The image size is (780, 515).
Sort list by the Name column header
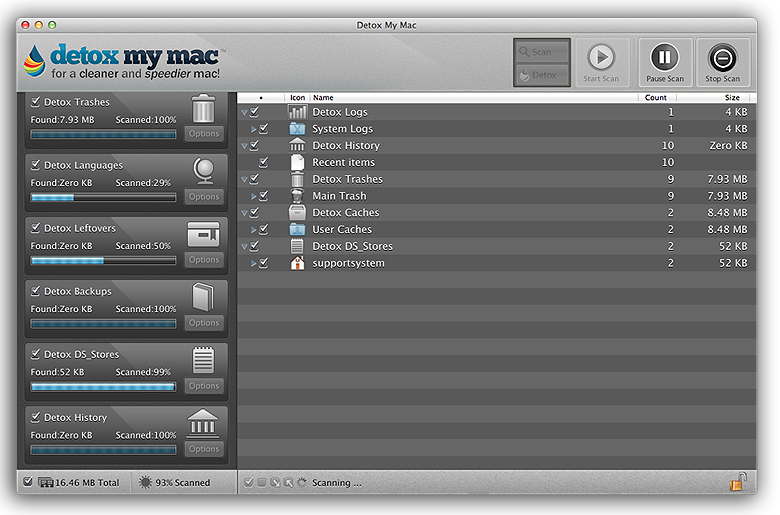tap(472, 98)
